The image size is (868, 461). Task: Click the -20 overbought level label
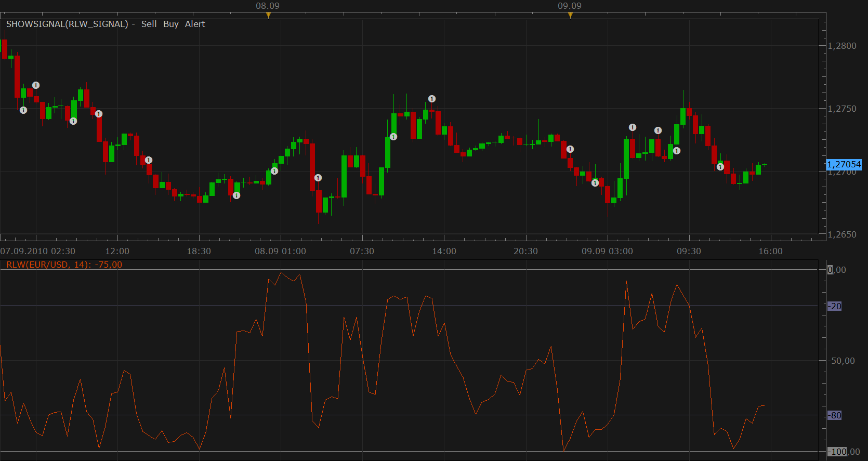click(835, 306)
